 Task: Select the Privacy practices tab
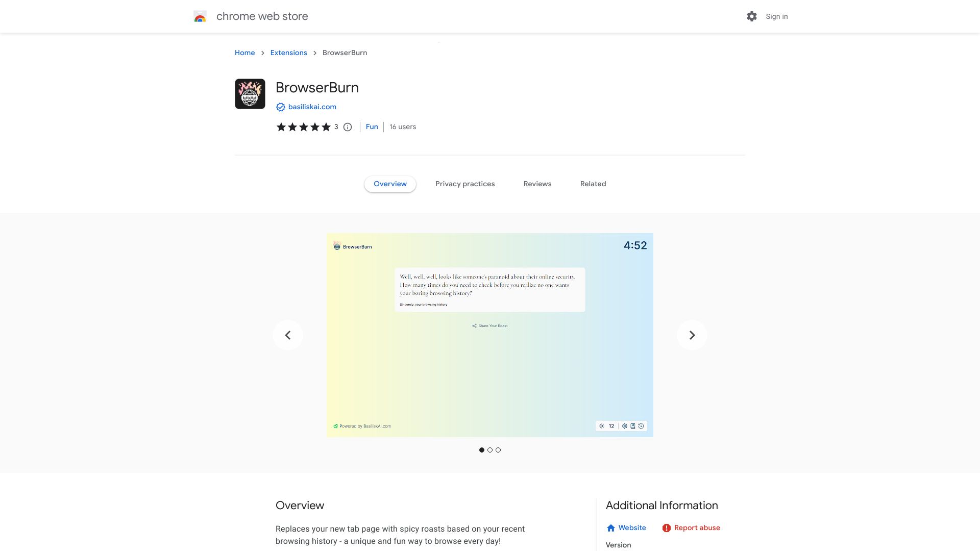(x=464, y=184)
